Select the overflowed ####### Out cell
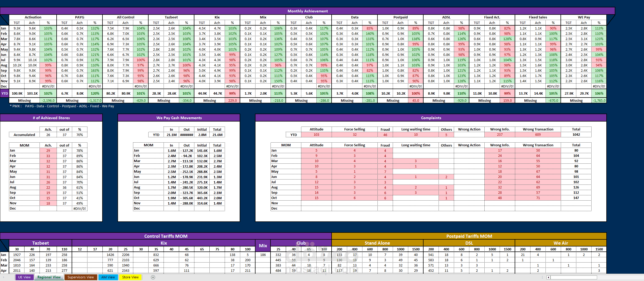 [186, 135]
